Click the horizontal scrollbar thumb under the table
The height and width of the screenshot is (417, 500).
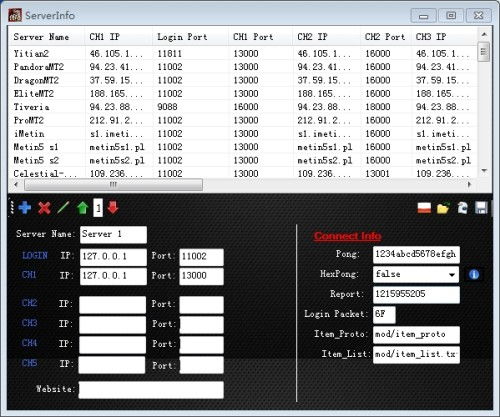tap(113, 185)
